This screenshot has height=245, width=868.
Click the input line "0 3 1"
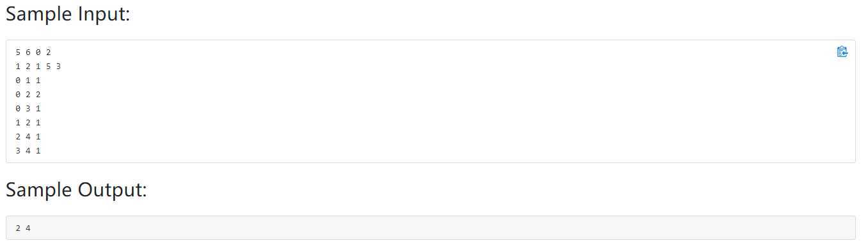(28, 108)
